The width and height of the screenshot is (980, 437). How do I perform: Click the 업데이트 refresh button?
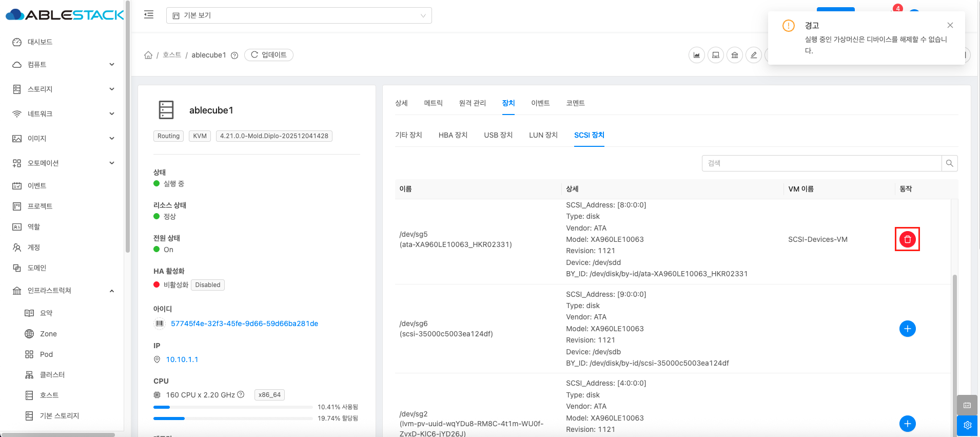click(269, 55)
